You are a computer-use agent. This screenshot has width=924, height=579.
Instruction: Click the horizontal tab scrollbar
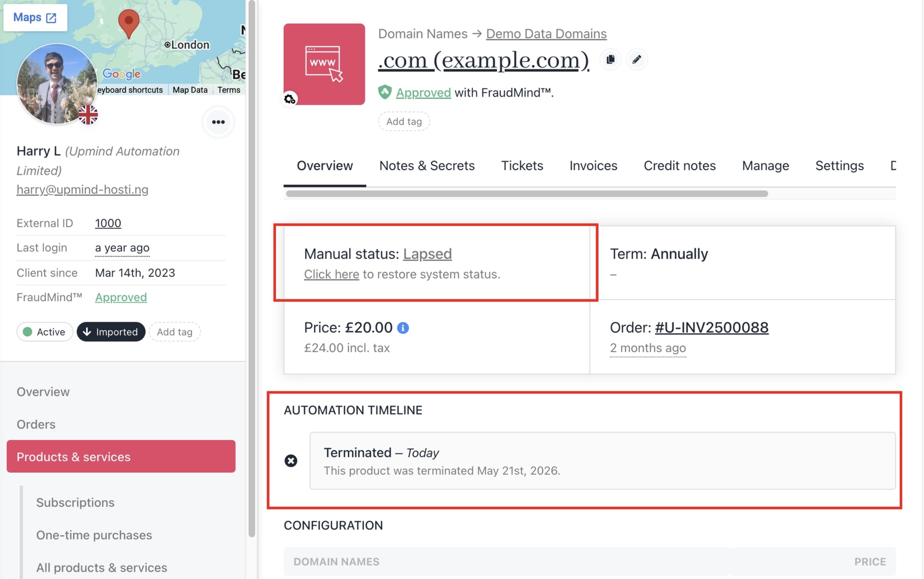527,194
